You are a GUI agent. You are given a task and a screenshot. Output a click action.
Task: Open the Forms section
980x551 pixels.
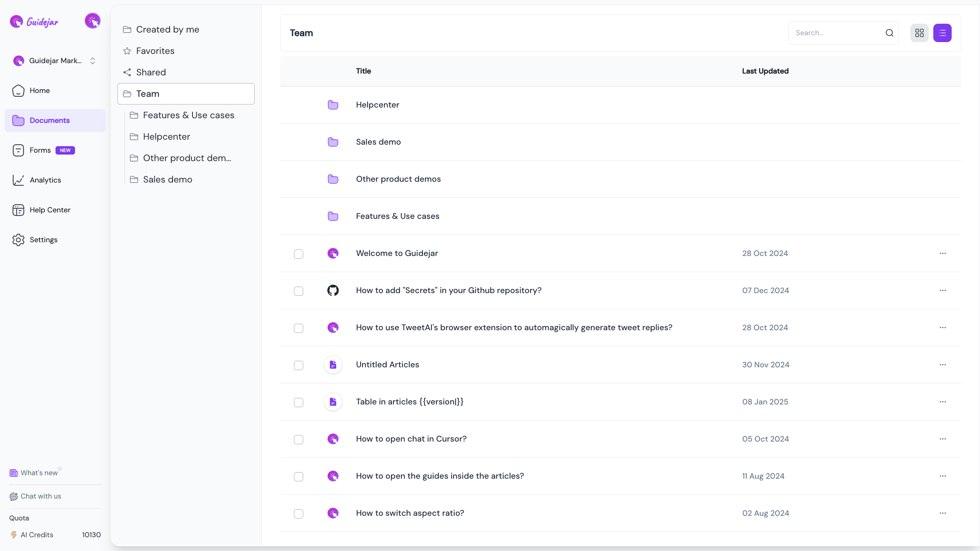click(40, 150)
